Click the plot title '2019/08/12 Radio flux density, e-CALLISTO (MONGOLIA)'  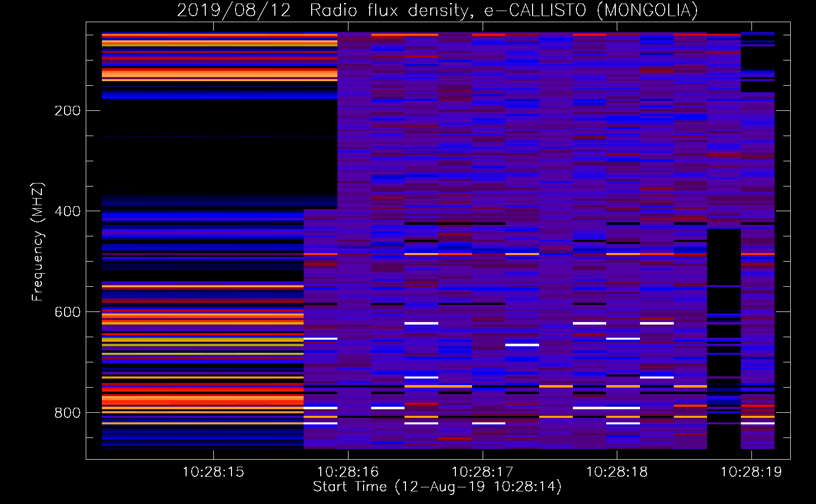pyautogui.click(x=437, y=11)
